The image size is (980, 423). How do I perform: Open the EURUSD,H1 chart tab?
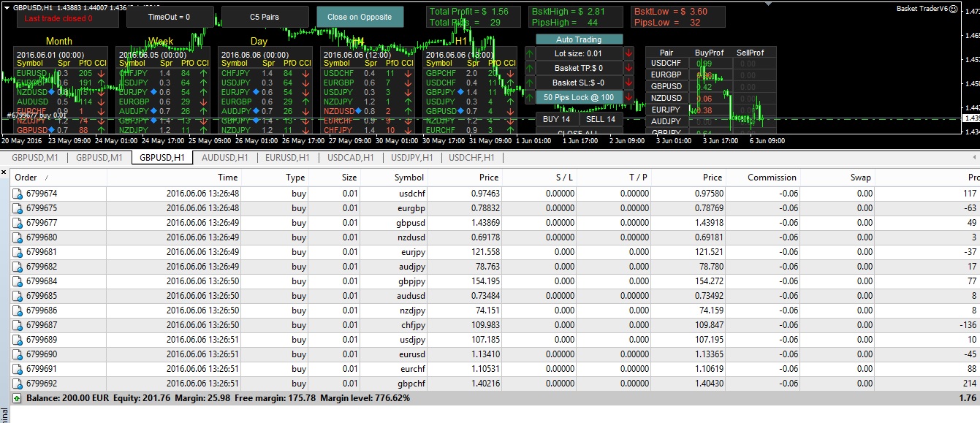[x=288, y=157]
